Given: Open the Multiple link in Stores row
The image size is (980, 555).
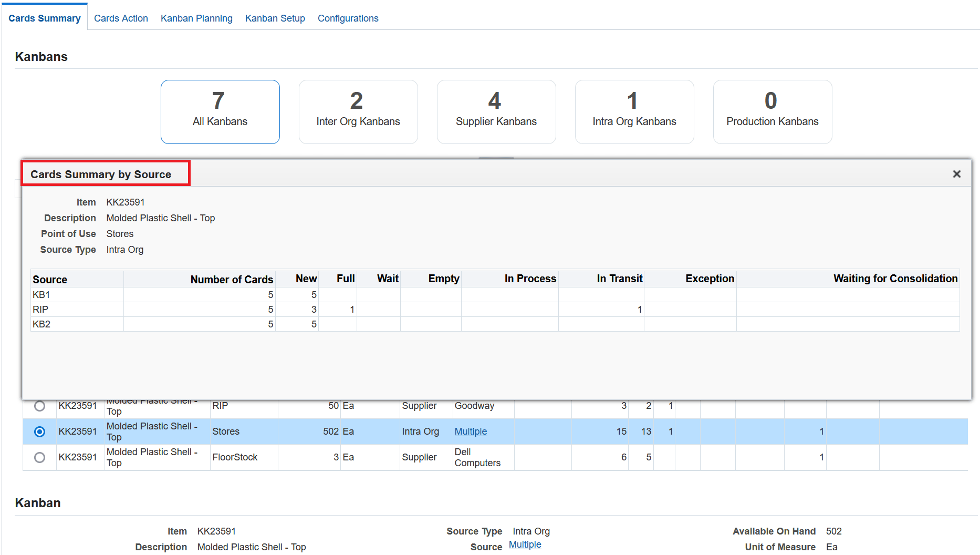Looking at the screenshot, I should coord(471,431).
